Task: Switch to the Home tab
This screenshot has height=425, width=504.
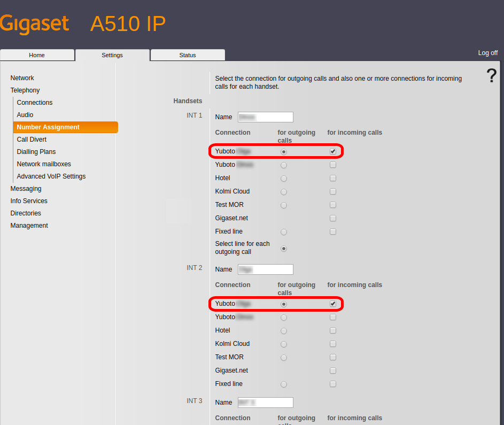Action: coord(37,55)
